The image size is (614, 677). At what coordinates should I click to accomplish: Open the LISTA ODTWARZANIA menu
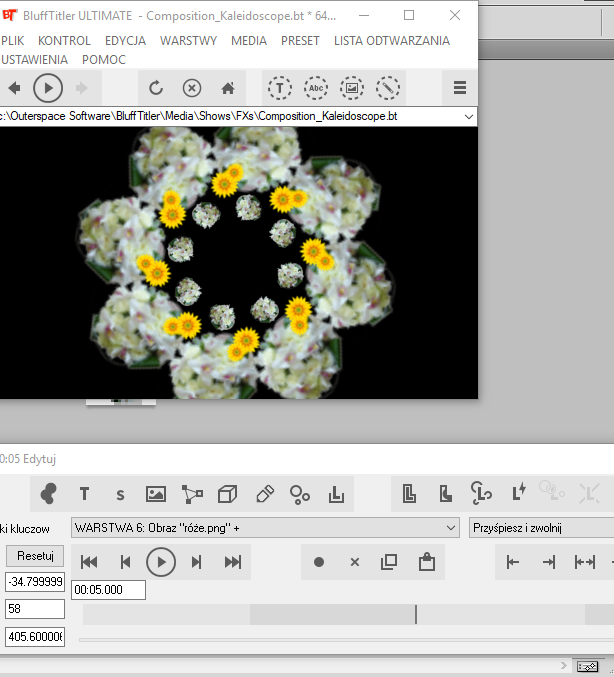[392, 41]
